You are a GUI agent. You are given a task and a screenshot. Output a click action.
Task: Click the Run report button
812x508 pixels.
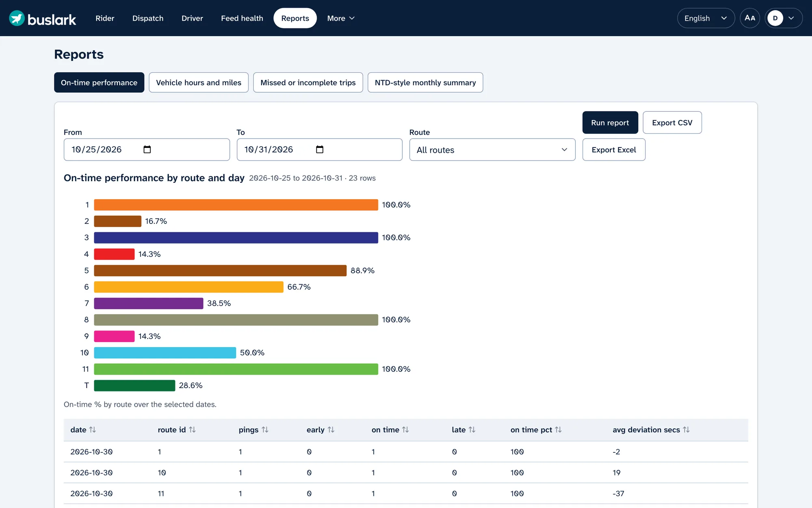click(610, 122)
